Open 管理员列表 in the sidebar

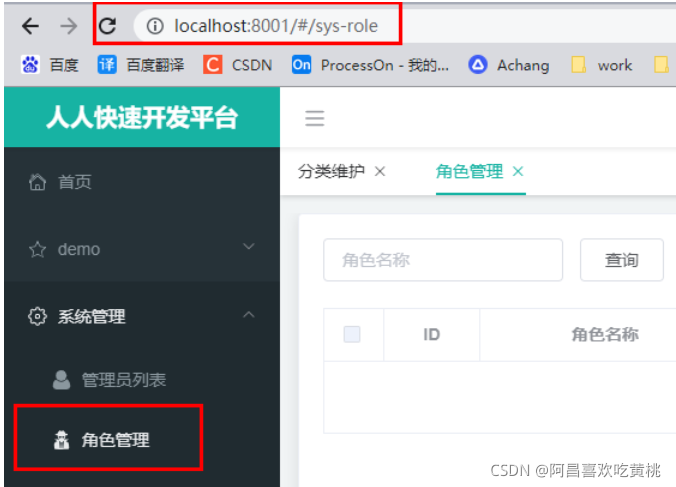point(142,380)
